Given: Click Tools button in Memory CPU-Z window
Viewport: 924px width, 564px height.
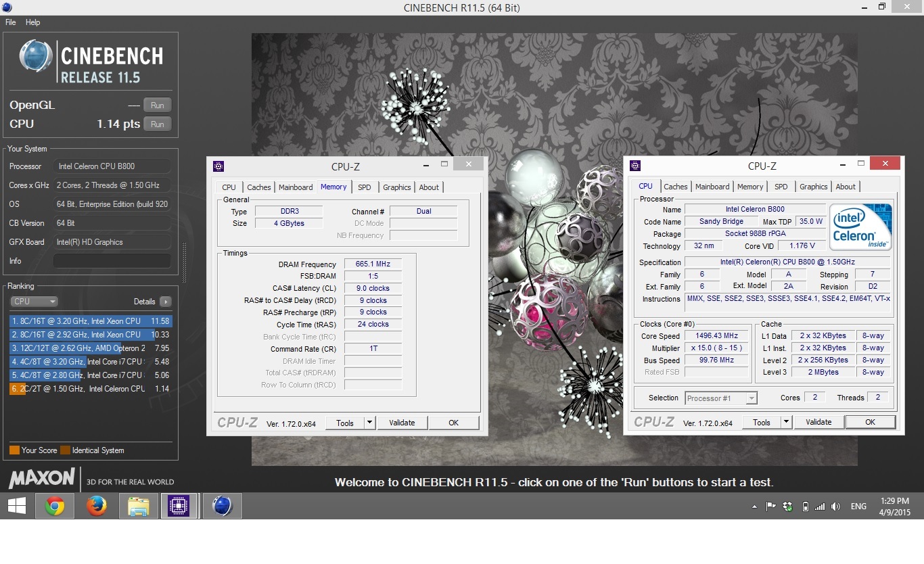Looking at the screenshot, I should (345, 423).
